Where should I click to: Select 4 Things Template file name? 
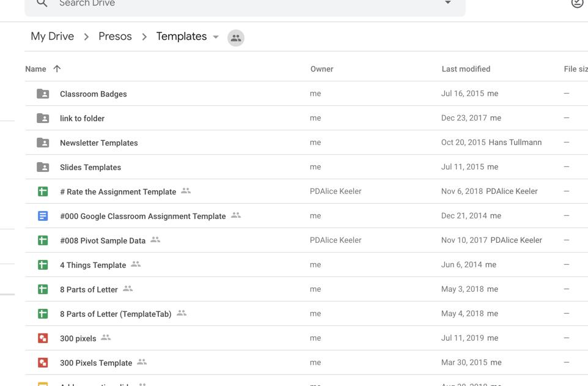(93, 265)
